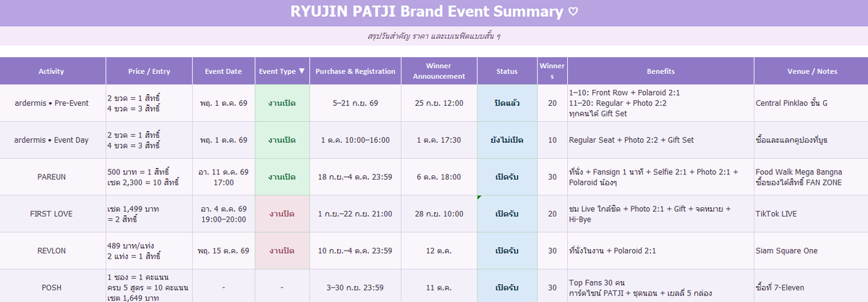Select the 12 ต.ค. announcement cell
The image size is (868, 302).
[x=439, y=251]
